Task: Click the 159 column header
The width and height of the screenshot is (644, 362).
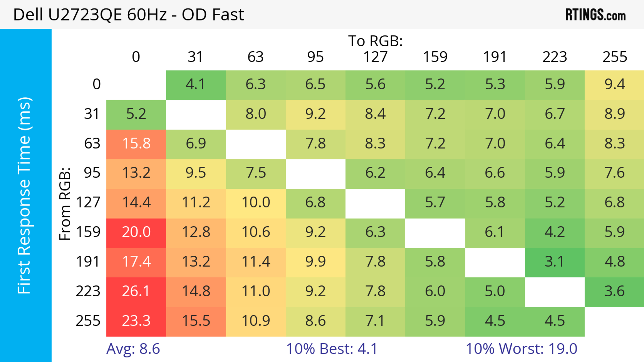Action: pyautogui.click(x=435, y=57)
